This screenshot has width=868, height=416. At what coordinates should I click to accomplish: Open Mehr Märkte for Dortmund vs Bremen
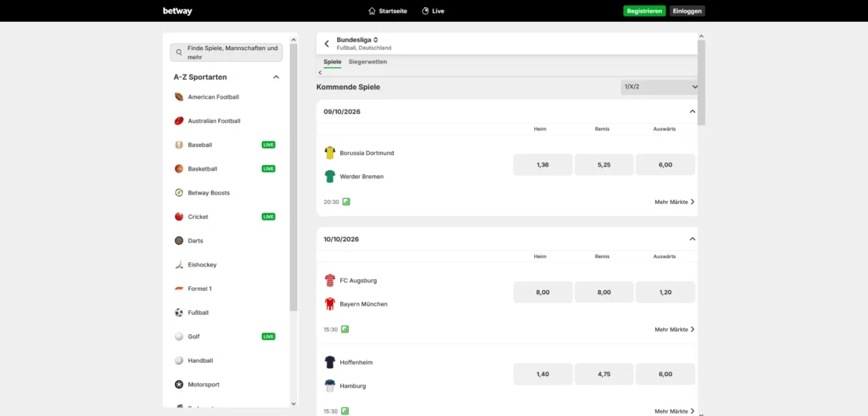674,202
